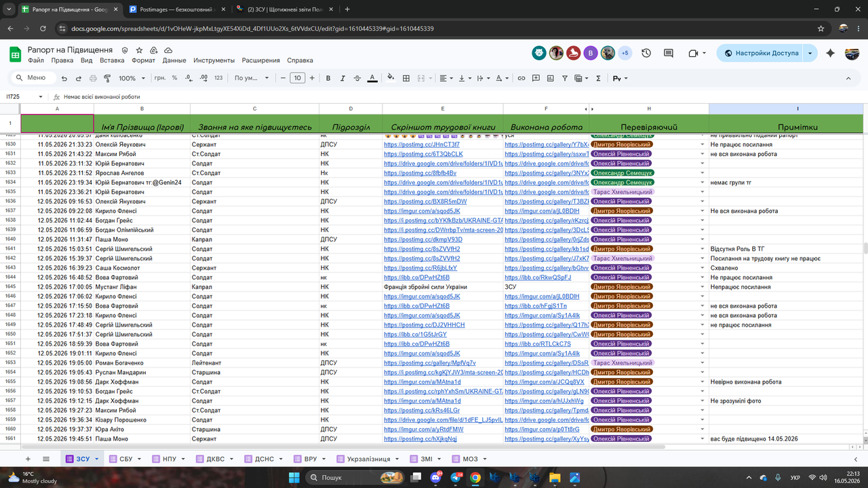Open the Расширения menu
This screenshot has height=488, width=868.
click(261, 60)
